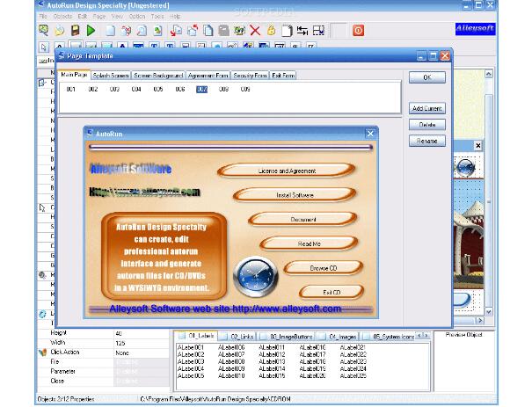Viewport: 532px width, 407px height.
Task: Click the red X delete toolbar icon
Action: click(254, 30)
